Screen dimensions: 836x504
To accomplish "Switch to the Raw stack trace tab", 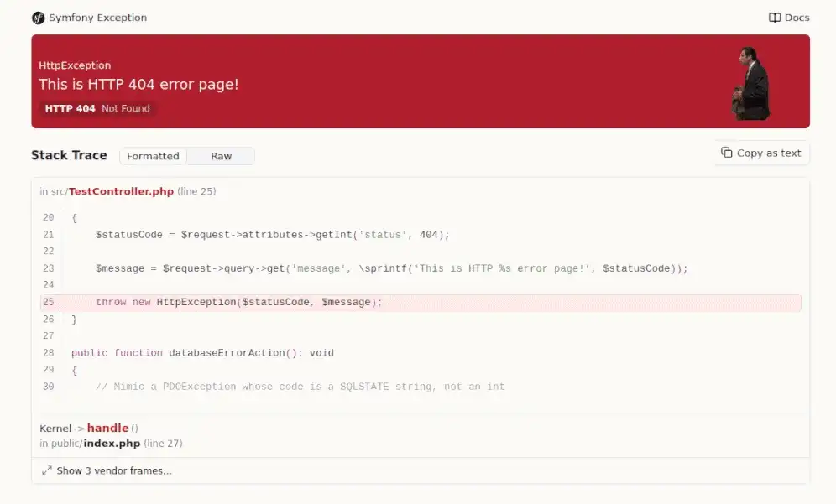I will [221, 156].
